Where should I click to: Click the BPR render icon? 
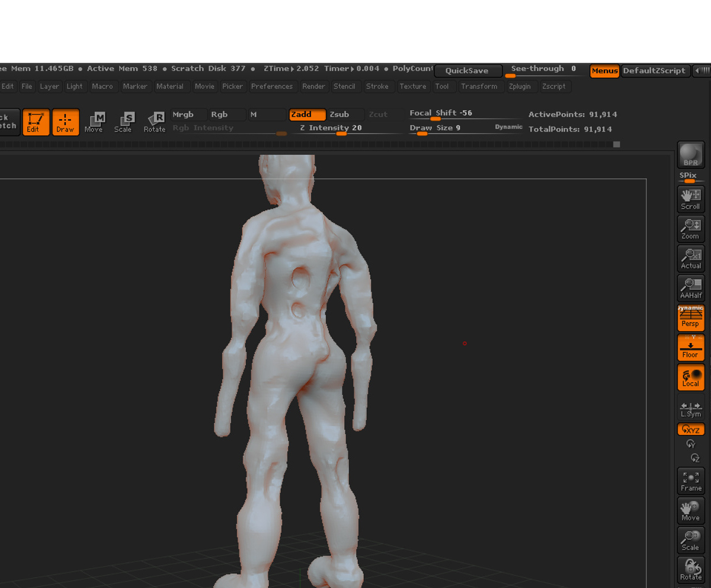691,155
